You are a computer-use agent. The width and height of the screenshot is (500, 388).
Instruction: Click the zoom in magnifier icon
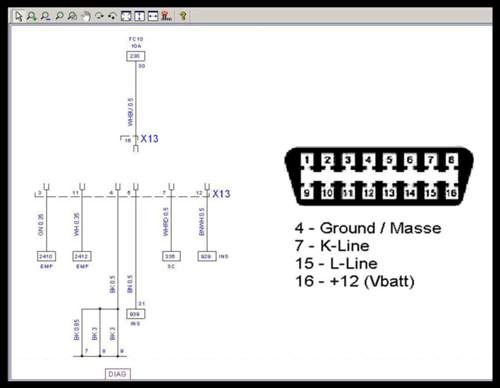click(x=32, y=16)
